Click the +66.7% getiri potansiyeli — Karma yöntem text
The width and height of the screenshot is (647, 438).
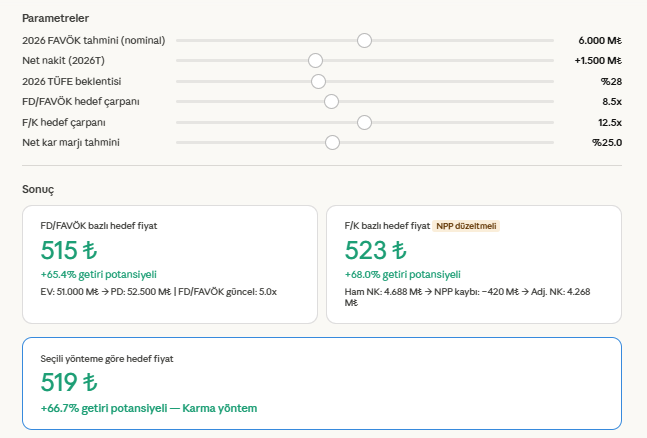coord(149,408)
